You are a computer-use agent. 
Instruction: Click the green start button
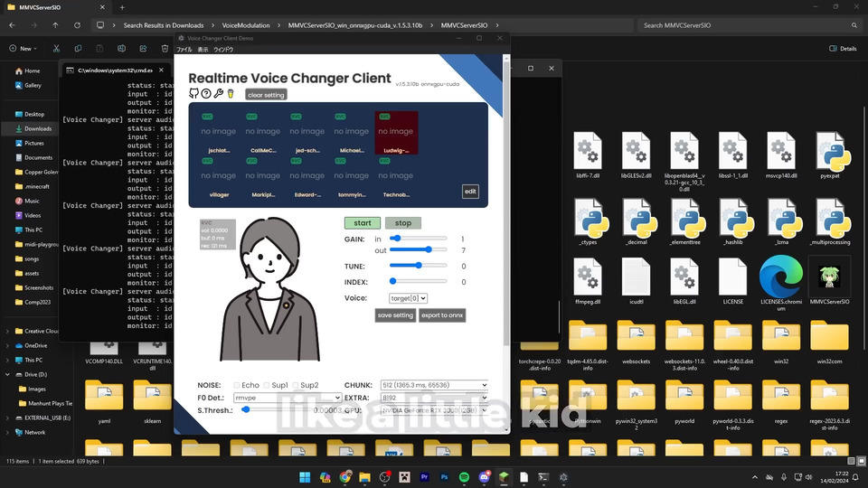point(363,223)
